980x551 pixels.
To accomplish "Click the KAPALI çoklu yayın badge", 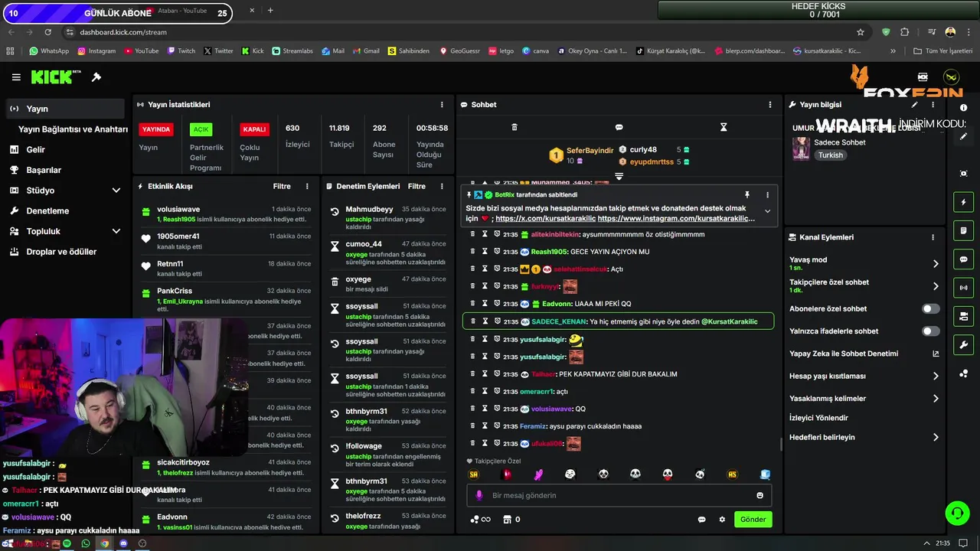I will pos(254,129).
